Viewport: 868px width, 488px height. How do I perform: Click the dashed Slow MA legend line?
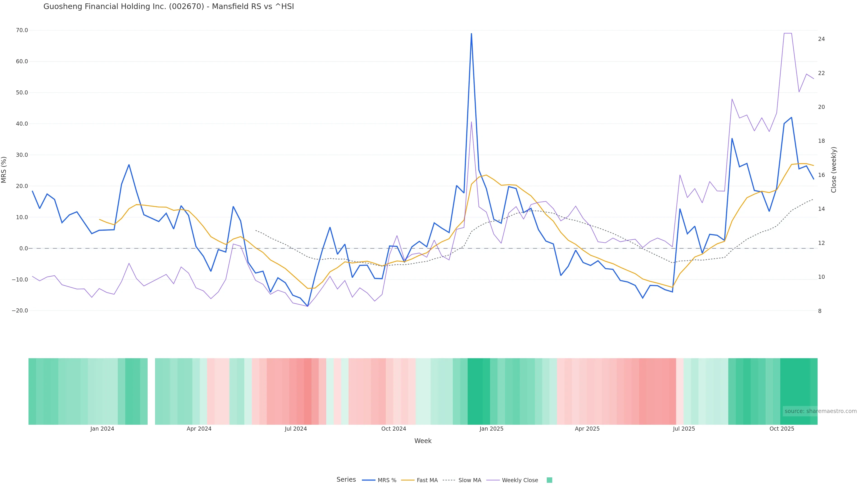[x=449, y=480]
